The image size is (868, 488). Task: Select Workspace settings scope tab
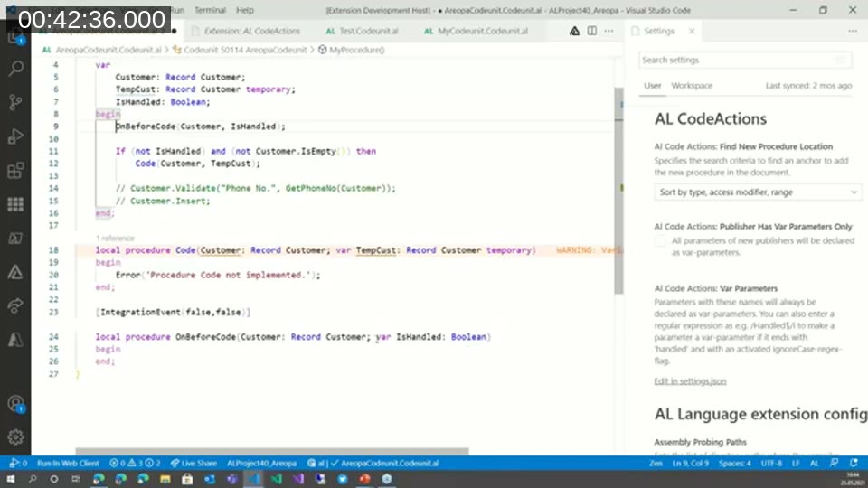click(692, 86)
